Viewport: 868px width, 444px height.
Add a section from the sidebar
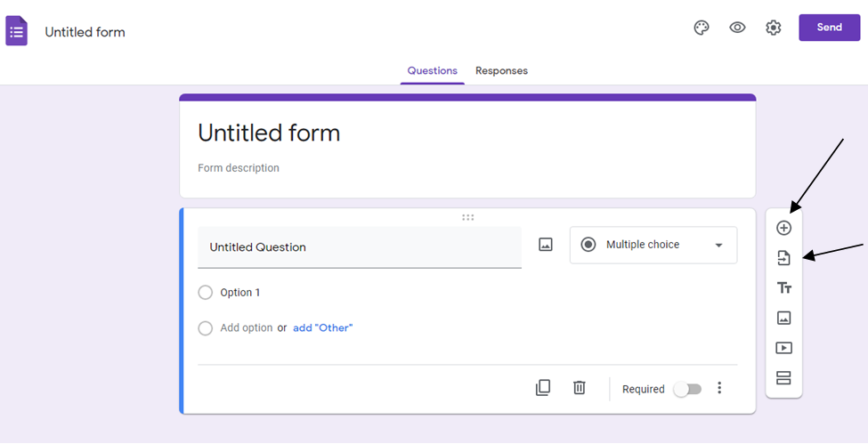pyautogui.click(x=783, y=377)
